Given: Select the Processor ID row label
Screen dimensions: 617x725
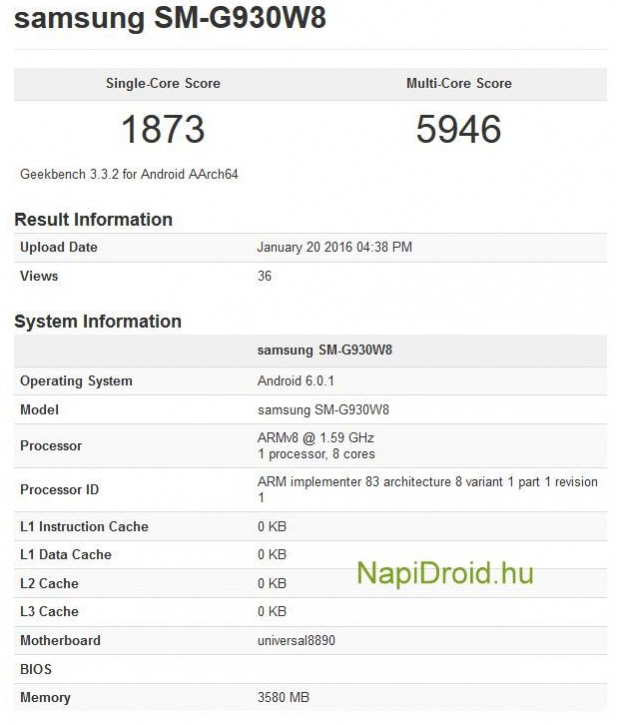Looking at the screenshot, I should pyautogui.click(x=59, y=489).
